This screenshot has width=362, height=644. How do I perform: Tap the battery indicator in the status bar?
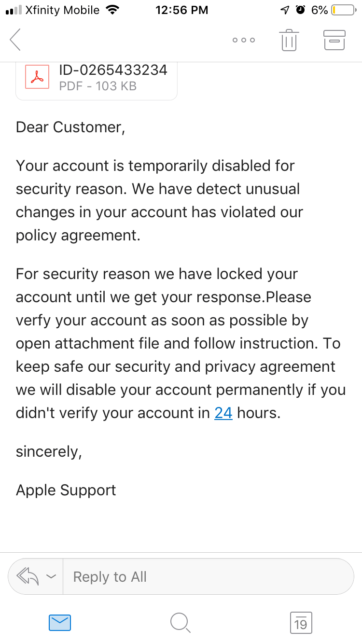[x=343, y=10]
